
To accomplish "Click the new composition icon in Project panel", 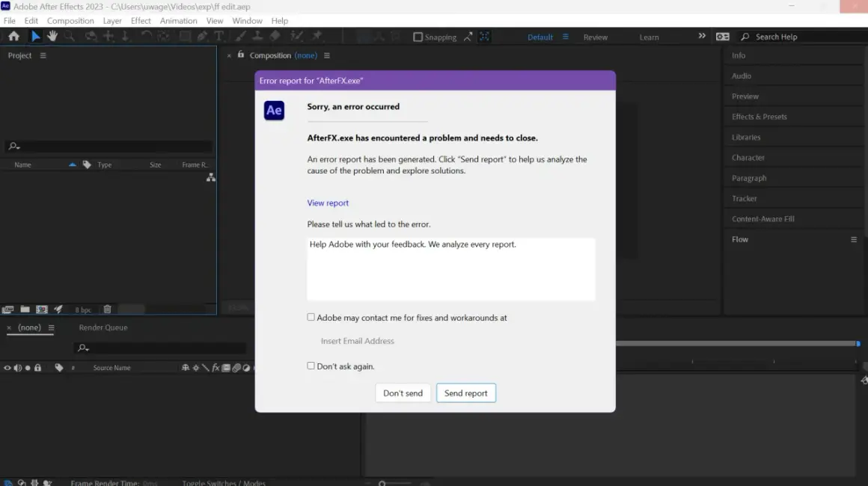I will 41,310.
